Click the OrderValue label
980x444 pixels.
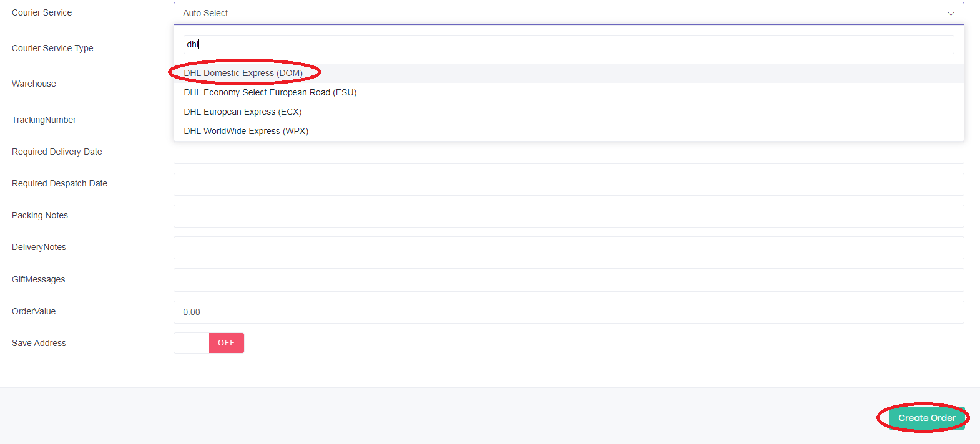tap(34, 311)
